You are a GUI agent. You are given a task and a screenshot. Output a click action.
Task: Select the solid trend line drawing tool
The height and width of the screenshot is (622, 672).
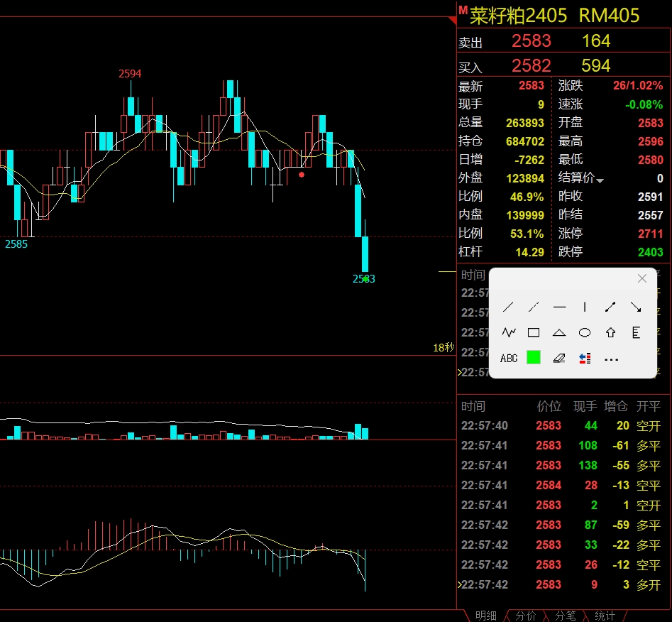(508, 307)
